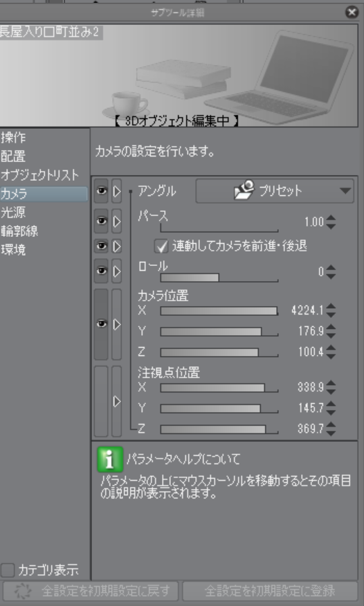The width and height of the screenshot is (364, 606).
Task: Click stepper arrows beside 100.4
Action: (x=331, y=352)
